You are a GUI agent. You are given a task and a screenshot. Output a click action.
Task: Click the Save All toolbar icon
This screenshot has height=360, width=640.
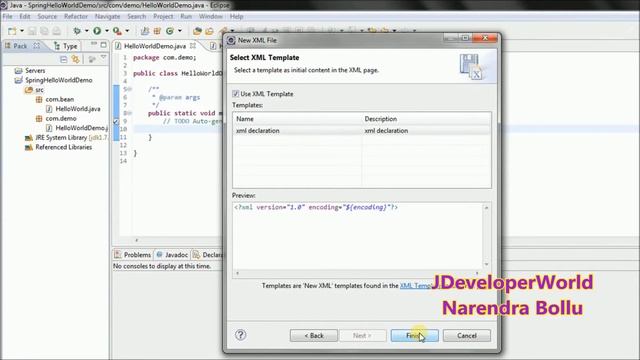pyautogui.click(x=44, y=31)
